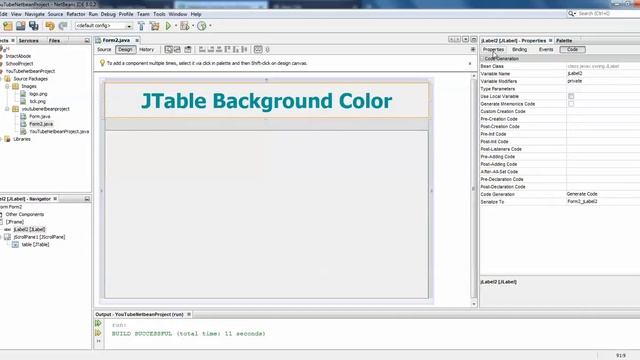Toggle the Use Local Variable checkbox

click(x=571, y=96)
